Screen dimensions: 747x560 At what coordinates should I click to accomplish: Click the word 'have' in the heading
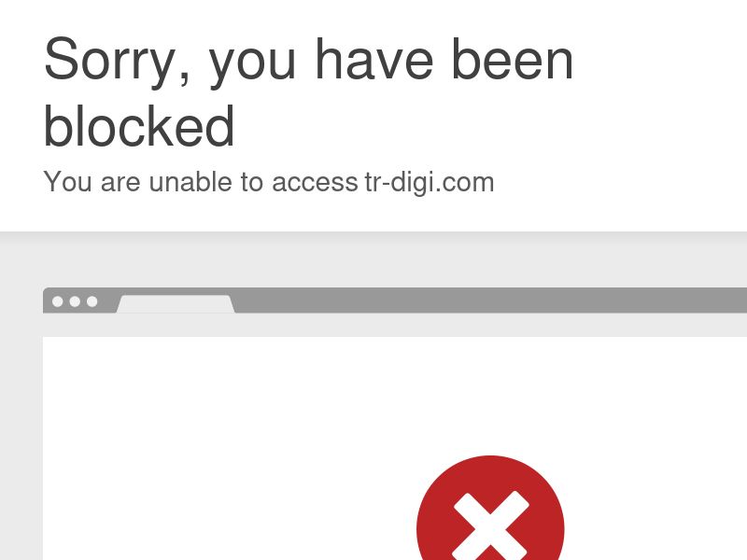coord(374,59)
